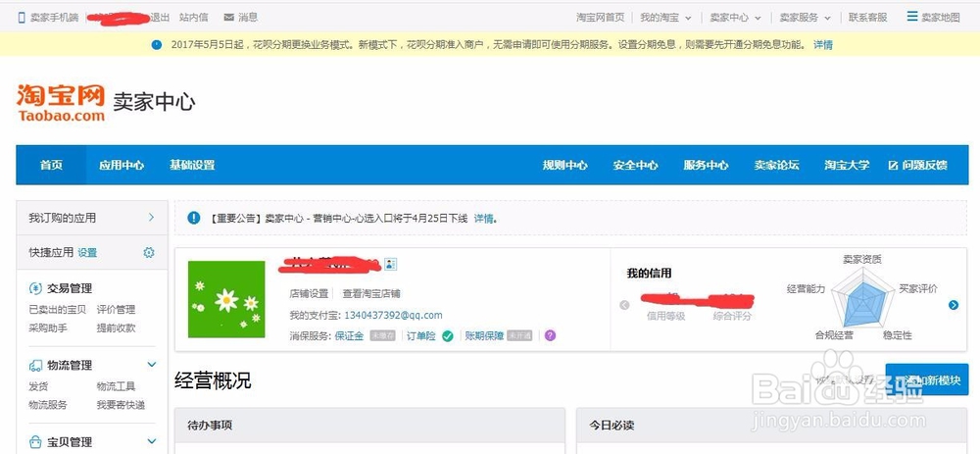This screenshot has width=980, height=454.
Task: Open 物流服务
Action: point(48,405)
